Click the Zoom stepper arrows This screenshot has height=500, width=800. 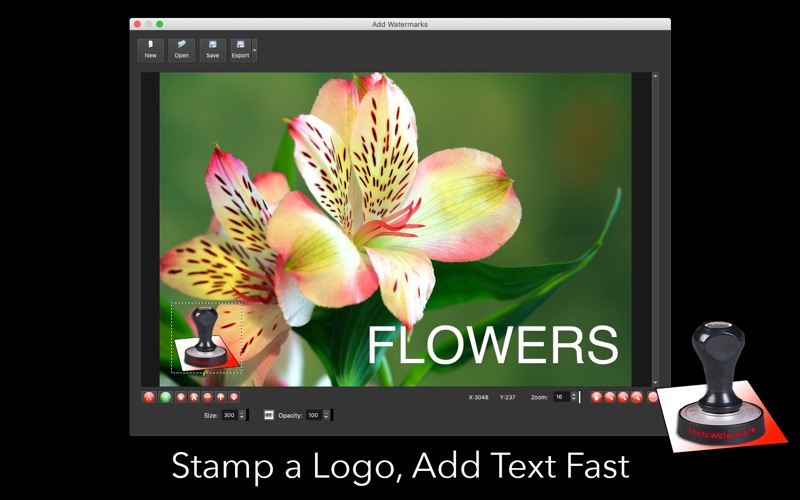click(x=574, y=397)
